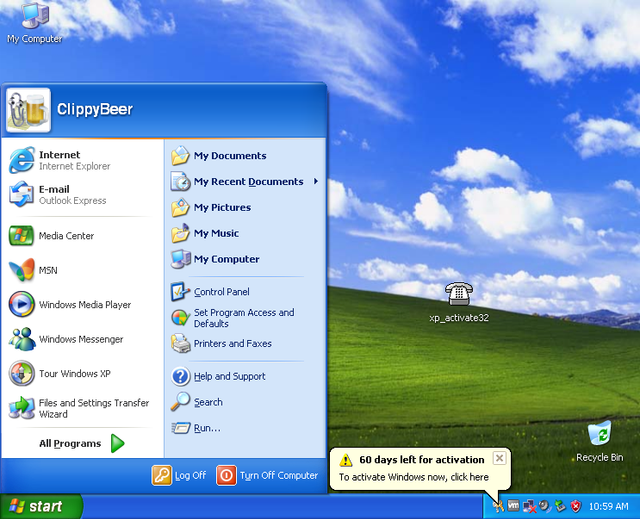The height and width of the screenshot is (519, 640).
Task: Open Printers and Faxes
Action: (x=245, y=344)
